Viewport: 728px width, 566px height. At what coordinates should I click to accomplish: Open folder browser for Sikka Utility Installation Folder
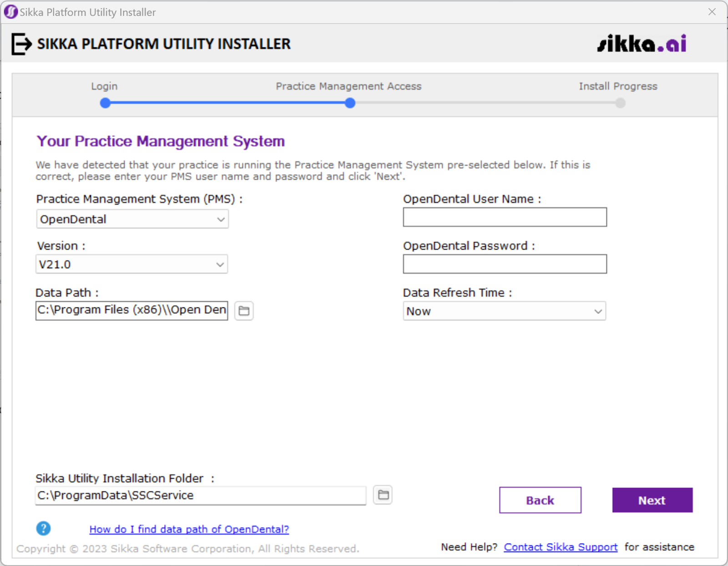pyautogui.click(x=383, y=495)
